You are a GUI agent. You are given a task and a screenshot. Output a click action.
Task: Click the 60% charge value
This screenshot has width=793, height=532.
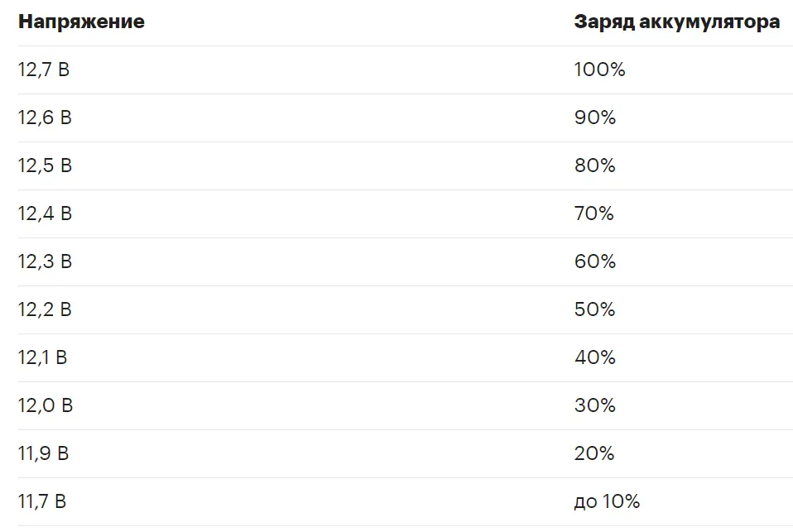pyautogui.click(x=594, y=261)
